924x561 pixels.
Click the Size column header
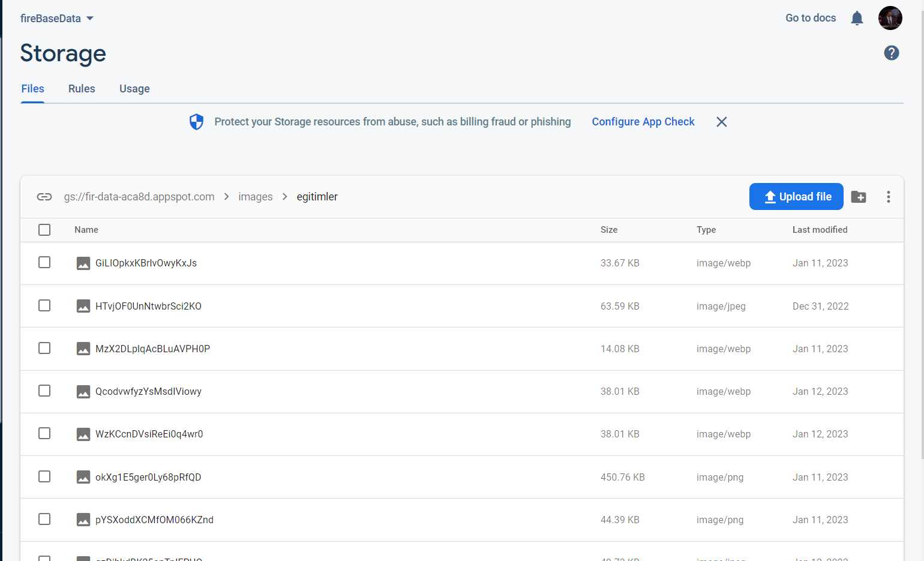coord(609,230)
